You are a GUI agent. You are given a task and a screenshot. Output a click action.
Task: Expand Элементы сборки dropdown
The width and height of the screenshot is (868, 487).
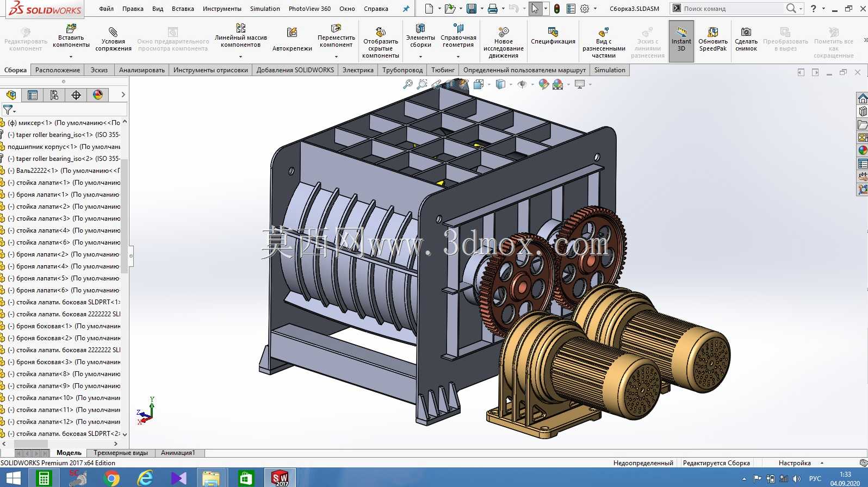[420, 57]
